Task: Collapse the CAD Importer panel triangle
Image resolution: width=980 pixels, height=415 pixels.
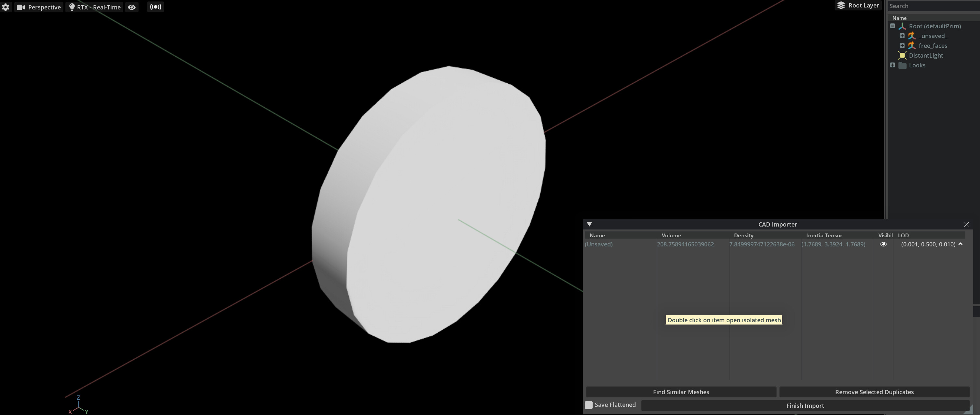Action: coord(590,224)
